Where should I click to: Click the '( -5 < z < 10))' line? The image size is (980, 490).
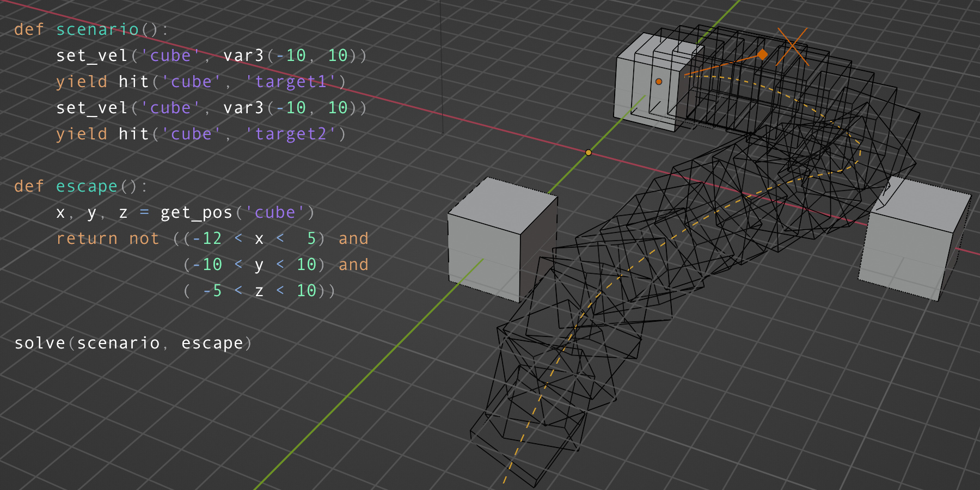coord(259,291)
